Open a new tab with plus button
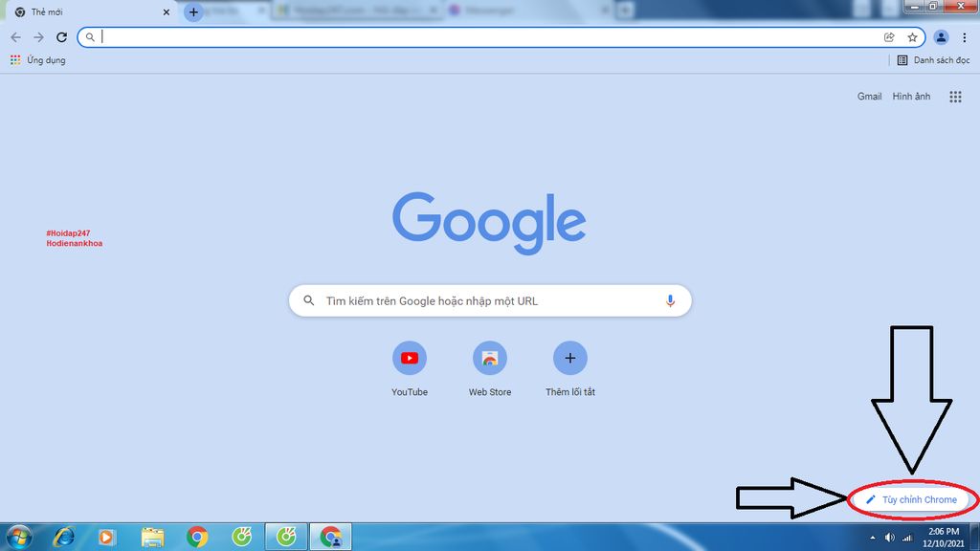This screenshot has width=980, height=551. (193, 11)
